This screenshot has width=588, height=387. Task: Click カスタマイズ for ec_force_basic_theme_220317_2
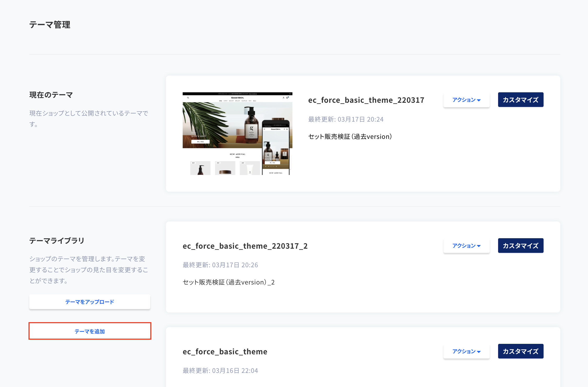click(521, 246)
